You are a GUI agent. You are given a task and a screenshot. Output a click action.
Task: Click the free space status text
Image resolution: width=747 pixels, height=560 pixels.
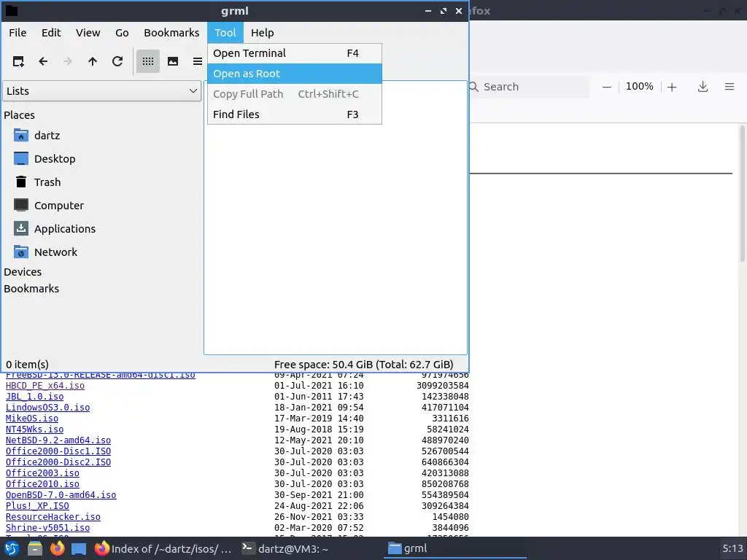363,365
